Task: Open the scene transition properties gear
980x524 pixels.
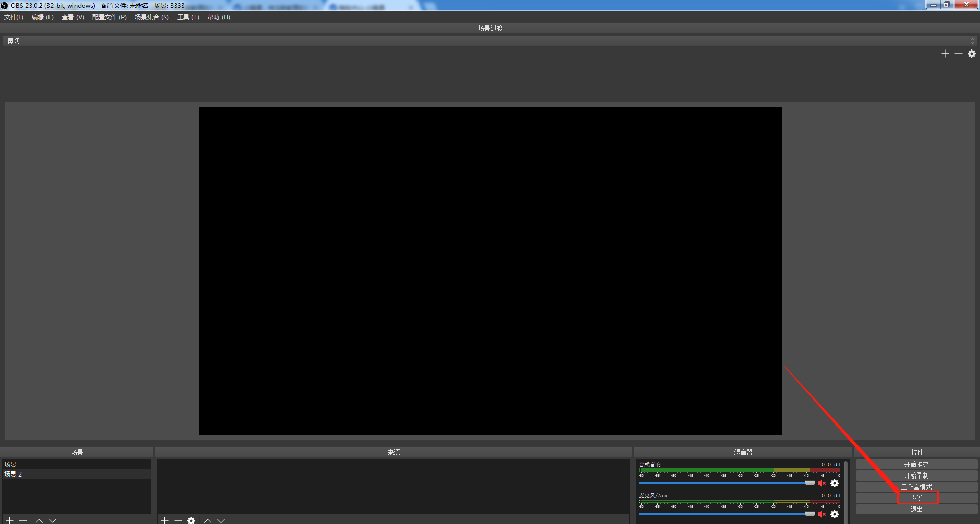Action: [x=972, y=54]
